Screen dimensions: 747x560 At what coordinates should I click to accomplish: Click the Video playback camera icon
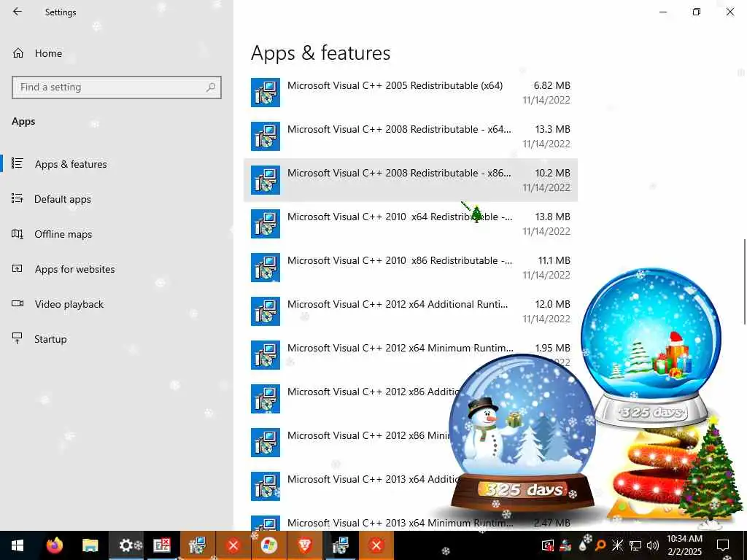[18, 303]
